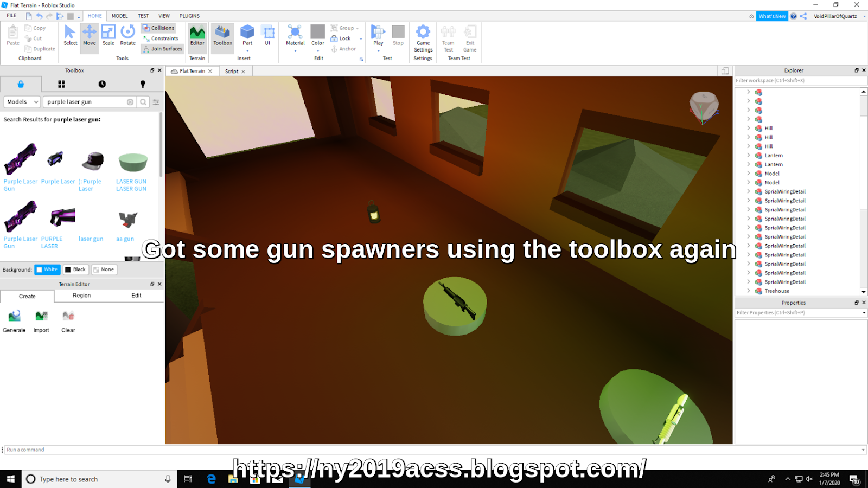Select the Select tool in Tools
The height and width of the screenshot is (488, 868).
(x=71, y=36)
